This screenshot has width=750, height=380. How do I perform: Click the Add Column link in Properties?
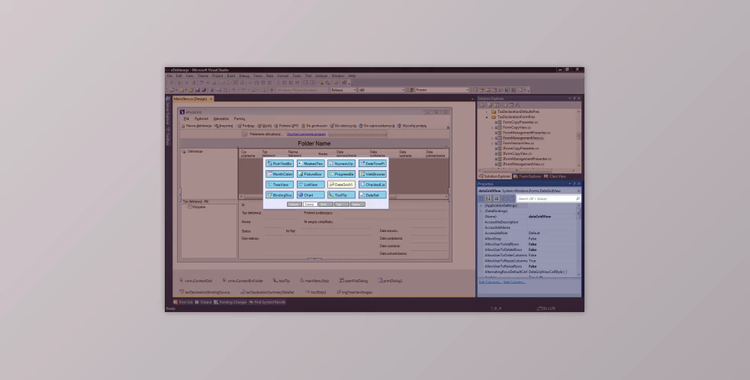[x=514, y=282]
